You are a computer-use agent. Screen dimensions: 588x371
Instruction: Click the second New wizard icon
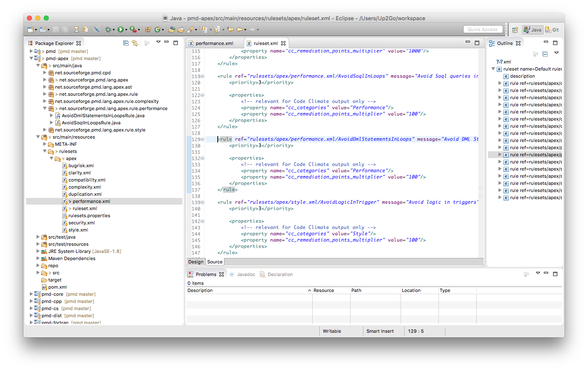click(x=42, y=29)
